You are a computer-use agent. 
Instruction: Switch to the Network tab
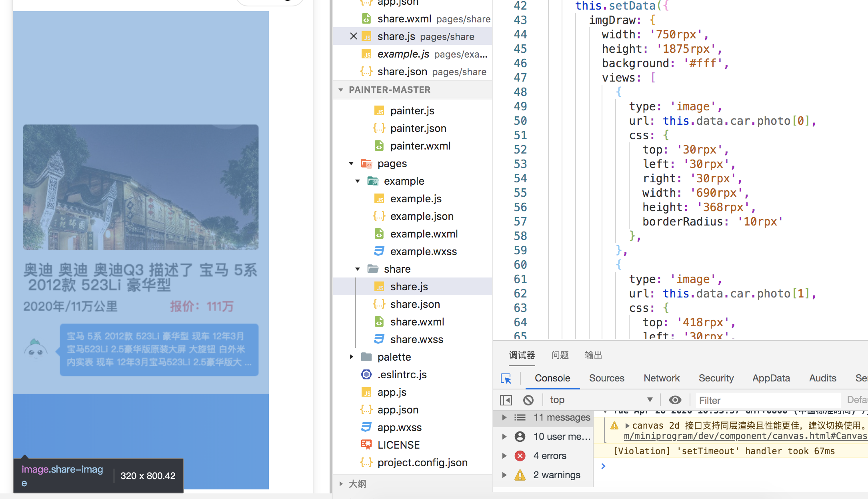coord(662,378)
